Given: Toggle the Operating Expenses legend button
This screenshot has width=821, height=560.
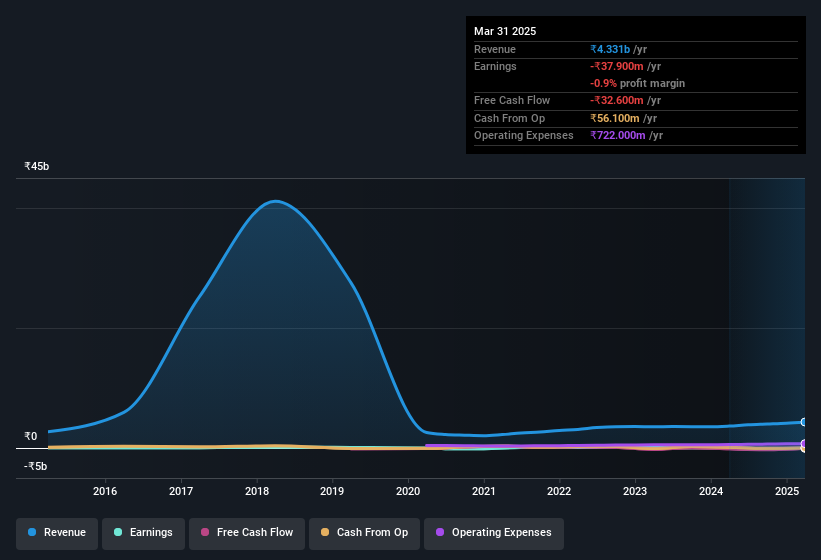Looking at the screenshot, I should 494,533.
